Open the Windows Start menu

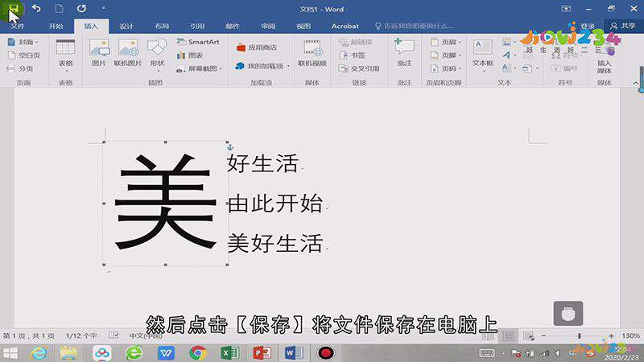click(10, 353)
